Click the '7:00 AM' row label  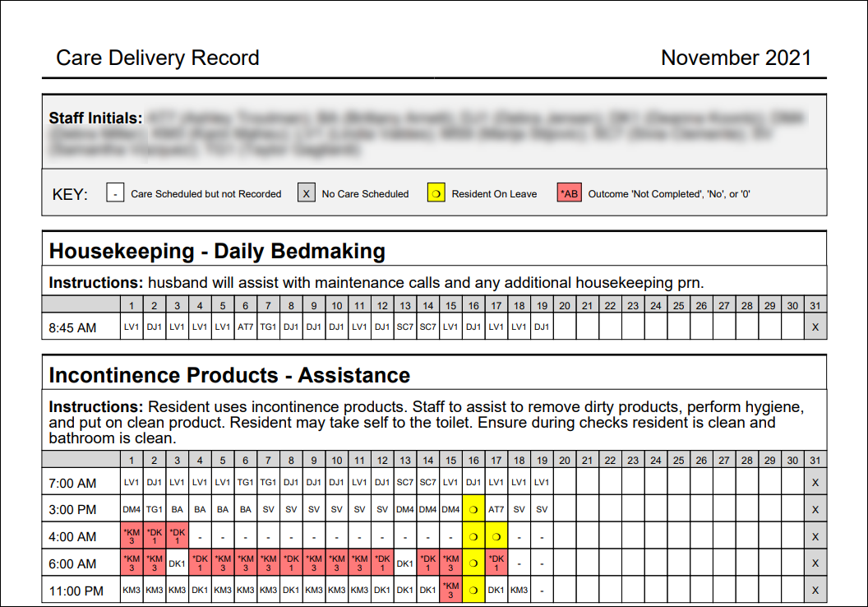pos(72,483)
